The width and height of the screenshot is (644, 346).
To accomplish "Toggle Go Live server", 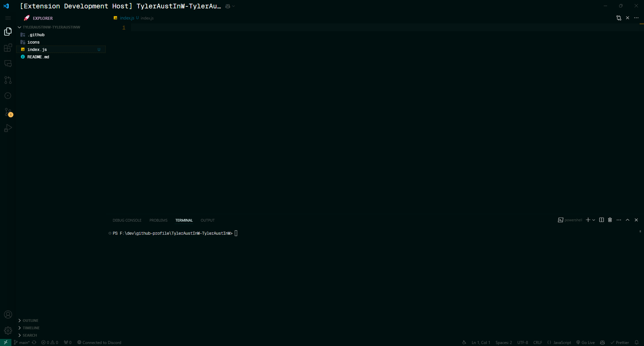I will click(586, 342).
